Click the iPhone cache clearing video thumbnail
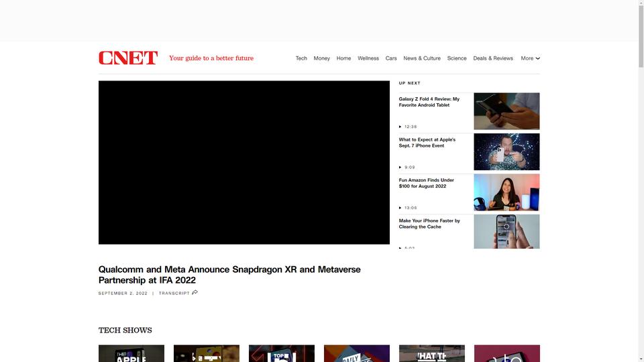 pos(507,231)
